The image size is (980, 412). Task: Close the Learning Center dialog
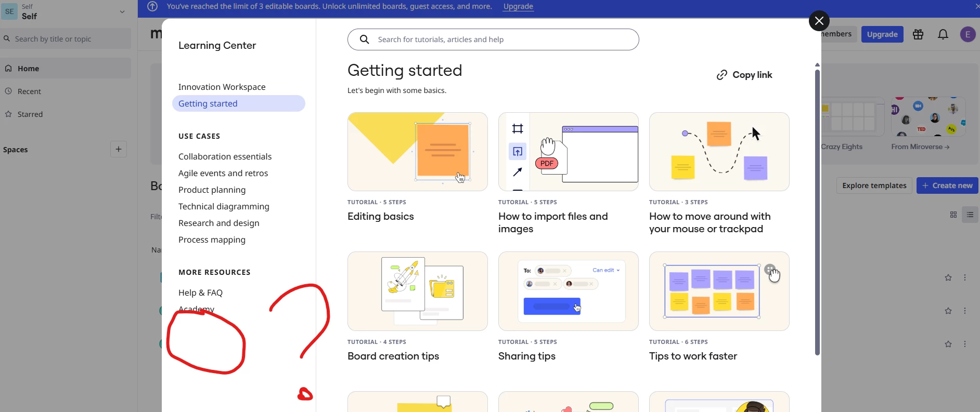(x=819, y=21)
